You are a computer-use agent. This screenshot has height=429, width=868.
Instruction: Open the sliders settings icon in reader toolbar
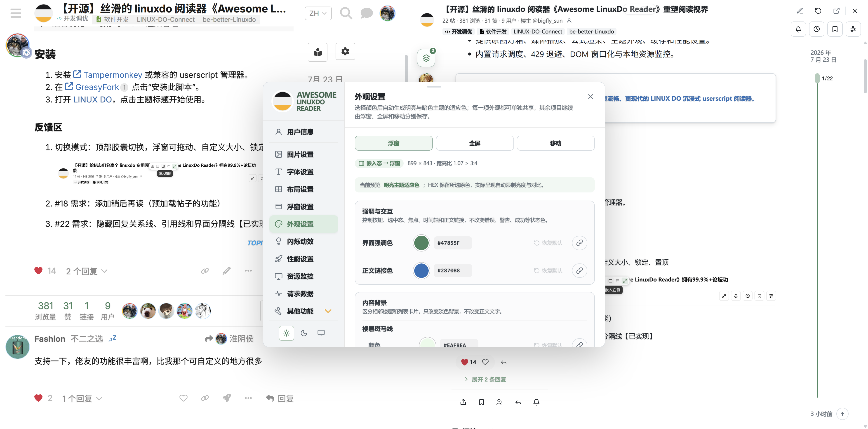(x=853, y=29)
